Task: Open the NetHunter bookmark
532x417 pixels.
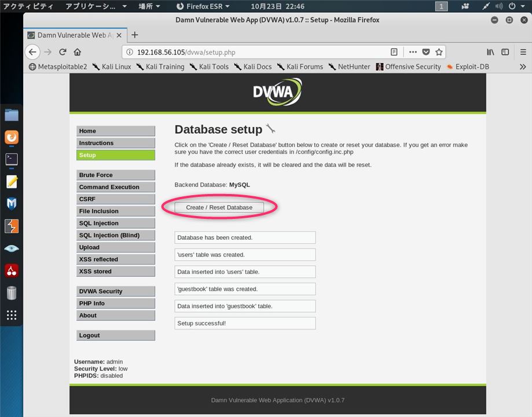Action: pyautogui.click(x=349, y=67)
